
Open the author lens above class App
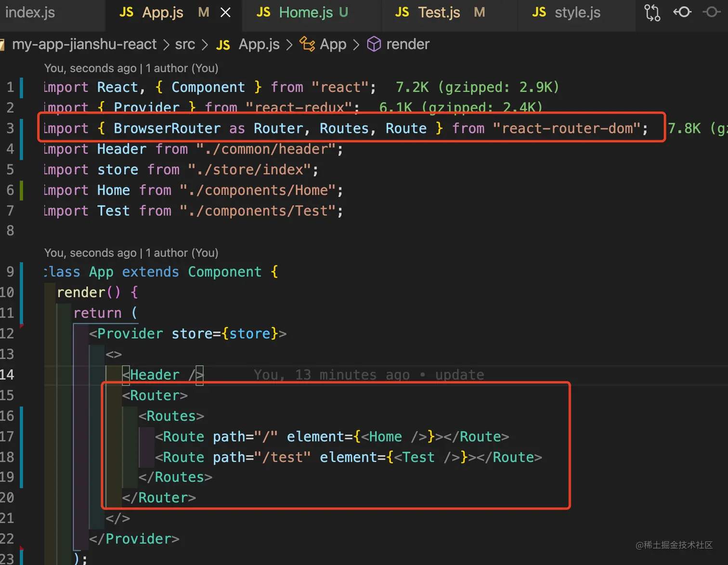[131, 253]
